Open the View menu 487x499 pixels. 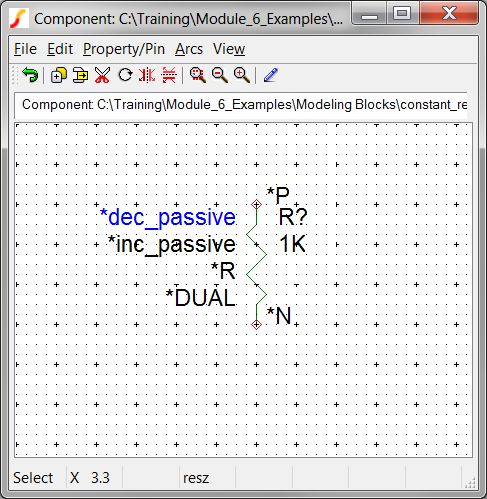(229, 49)
